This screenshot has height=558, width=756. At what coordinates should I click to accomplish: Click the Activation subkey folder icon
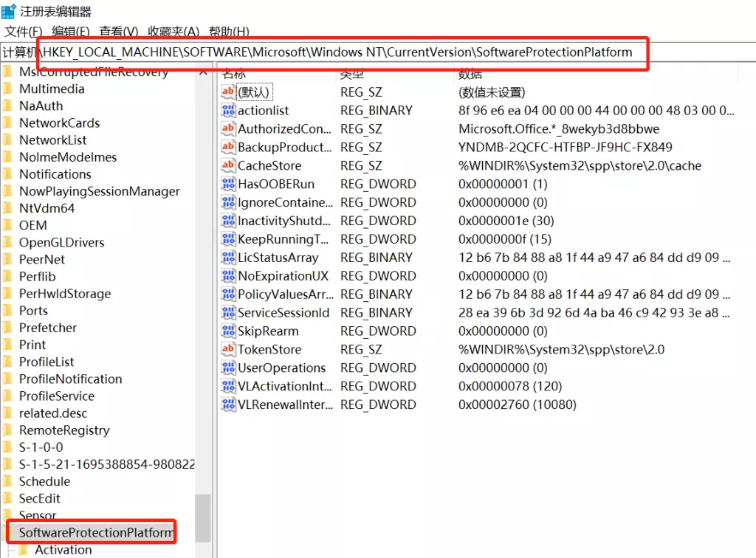click(x=24, y=550)
